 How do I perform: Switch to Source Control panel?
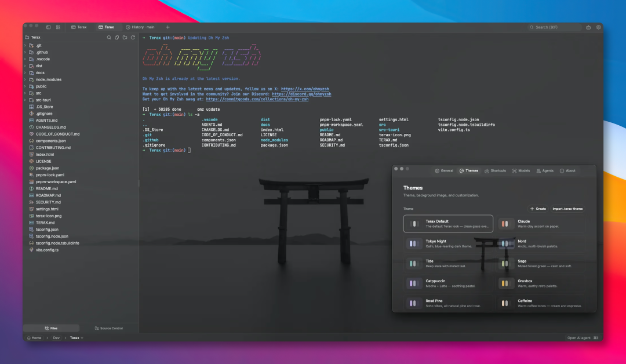[x=108, y=328]
